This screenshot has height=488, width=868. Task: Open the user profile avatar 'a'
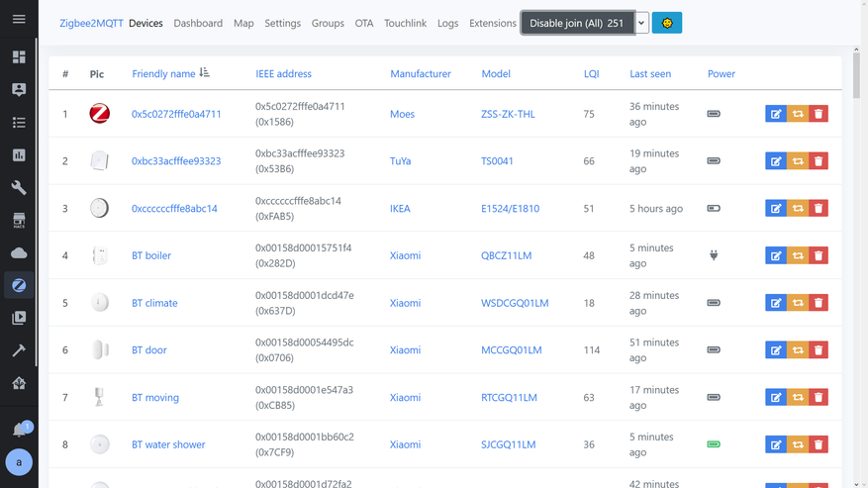click(19, 462)
